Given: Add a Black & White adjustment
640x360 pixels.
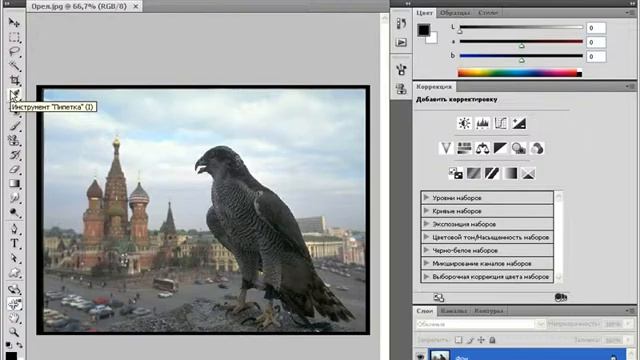Looking at the screenshot, I should tap(500, 148).
